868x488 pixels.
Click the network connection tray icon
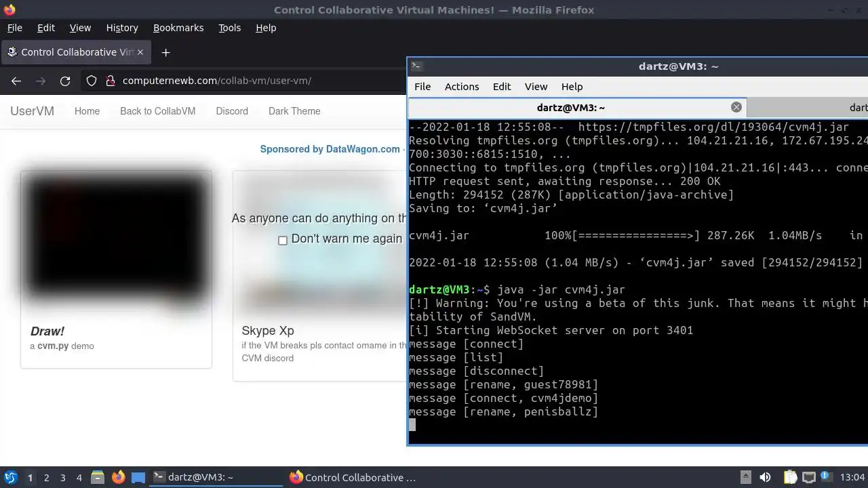pos(809,477)
